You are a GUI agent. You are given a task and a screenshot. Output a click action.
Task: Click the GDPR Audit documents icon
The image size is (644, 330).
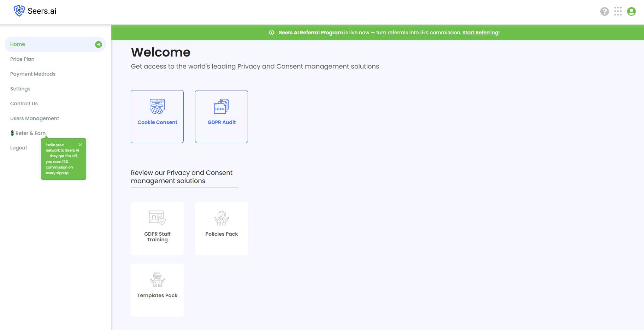(221, 106)
